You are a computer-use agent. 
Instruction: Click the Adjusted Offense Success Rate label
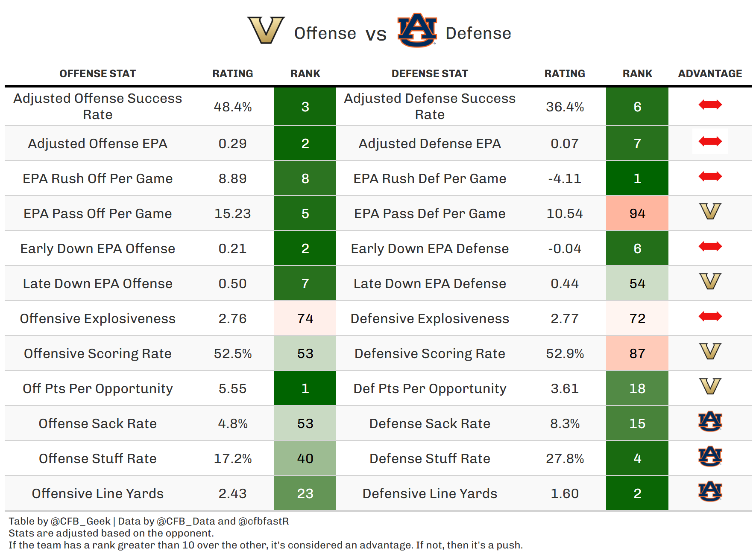click(97, 106)
